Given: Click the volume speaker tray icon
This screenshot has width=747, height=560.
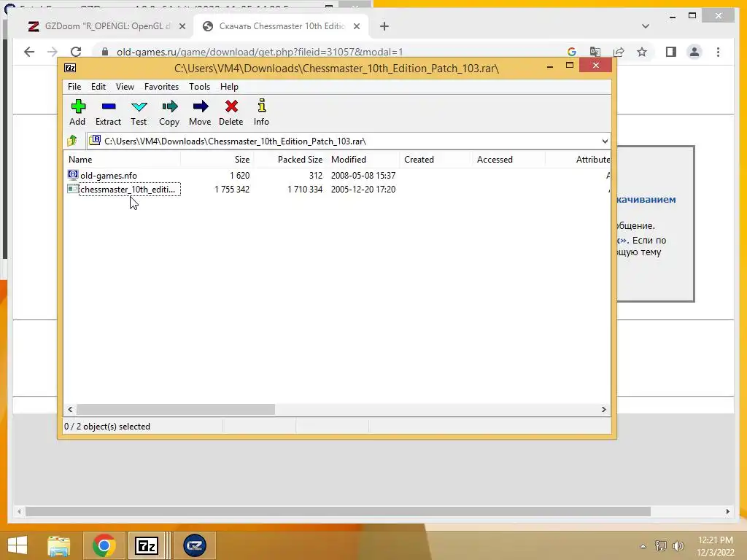Looking at the screenshot, I should click(678, 545).
